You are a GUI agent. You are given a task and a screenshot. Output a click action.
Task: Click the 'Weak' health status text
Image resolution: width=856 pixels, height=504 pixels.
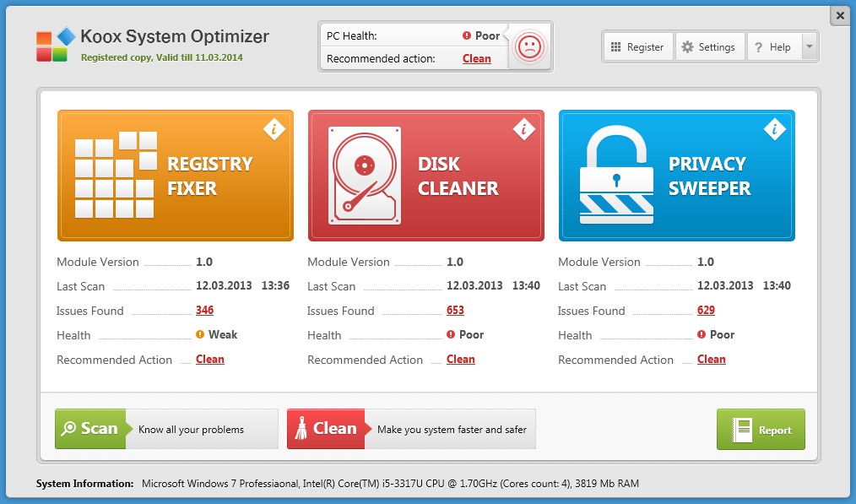[223, 334]
